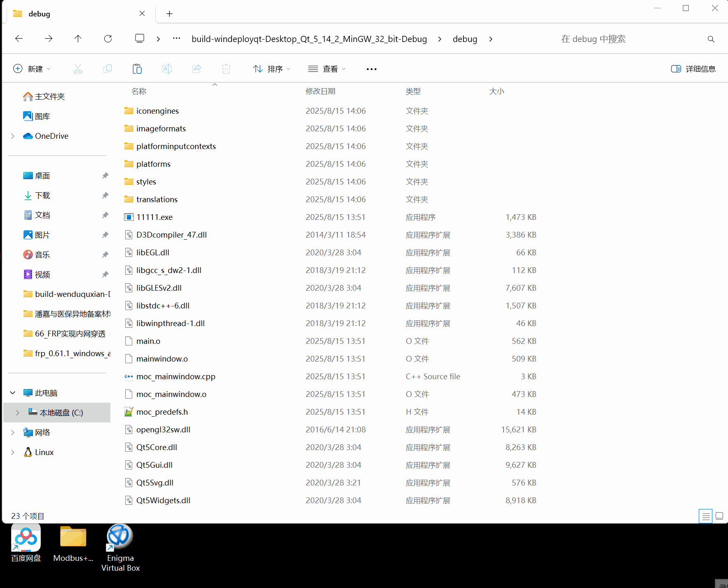Select the translations folder
Screen dimensions: 728x588
(157, 199)
